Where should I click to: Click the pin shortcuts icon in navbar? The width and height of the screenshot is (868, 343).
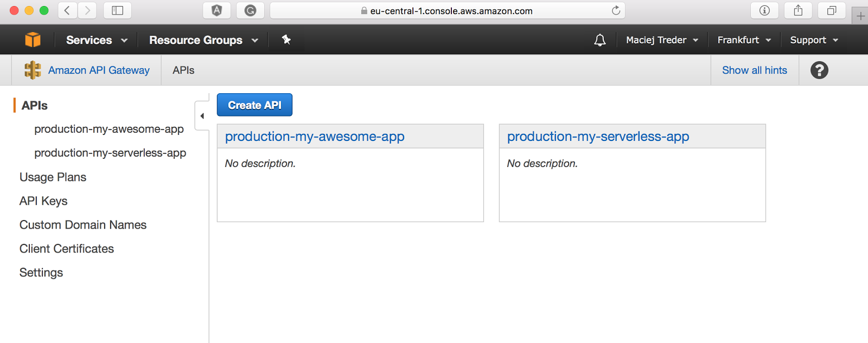(x=286, y=40)
